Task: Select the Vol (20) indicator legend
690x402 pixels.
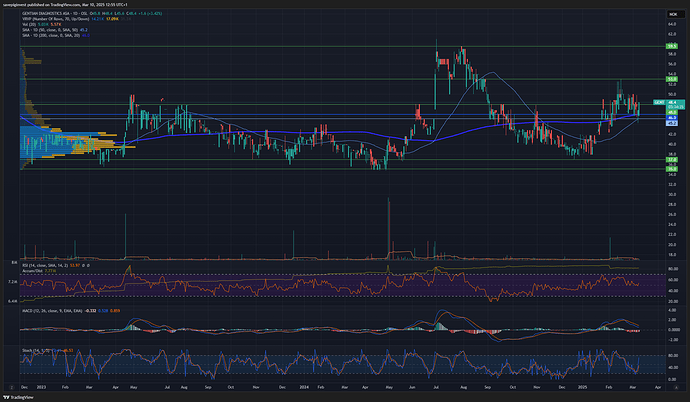Action: click(41, 24)
